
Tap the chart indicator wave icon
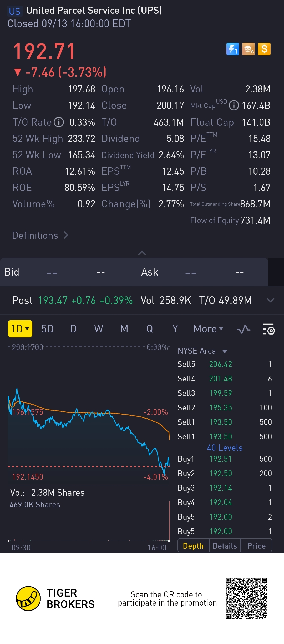(x=244, y=329)
